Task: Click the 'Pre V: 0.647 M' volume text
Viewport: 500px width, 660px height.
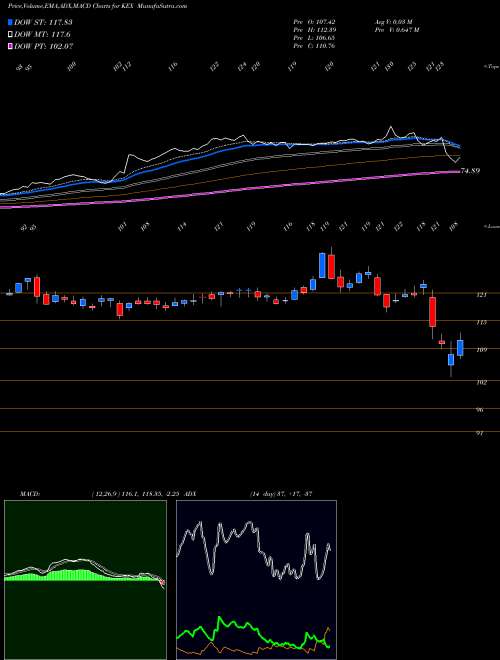Action: click(x=396, y=29)
